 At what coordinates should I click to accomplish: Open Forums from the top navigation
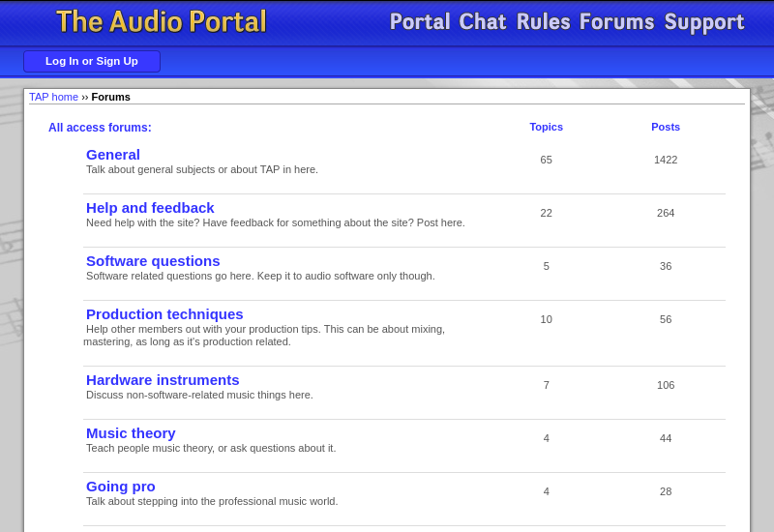click(x=616, y=22)
